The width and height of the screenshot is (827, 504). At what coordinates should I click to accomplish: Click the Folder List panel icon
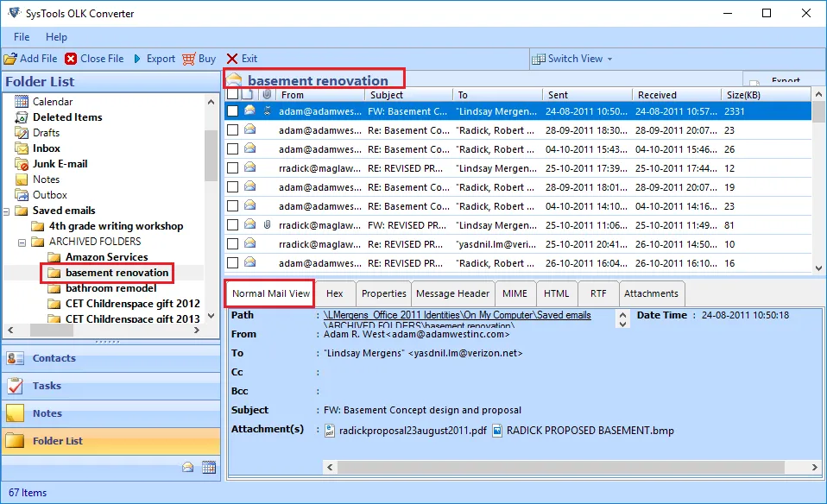tap(16, 441)
